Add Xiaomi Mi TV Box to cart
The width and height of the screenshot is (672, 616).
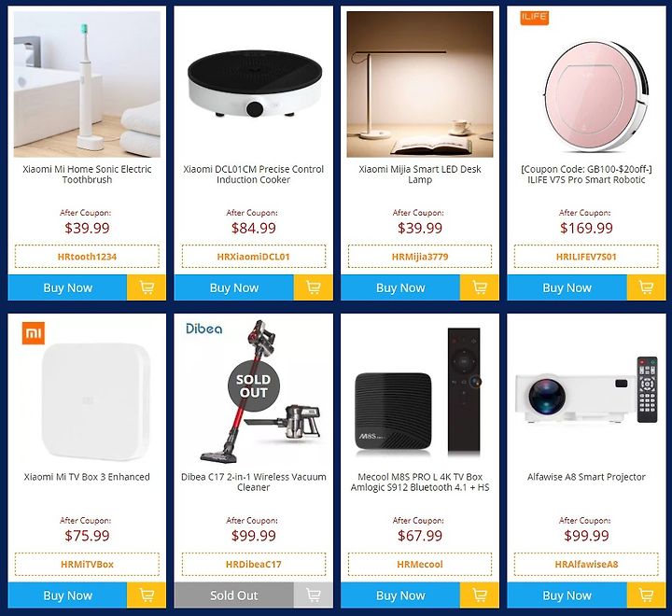pyautogui.click(x=147, y=595)
